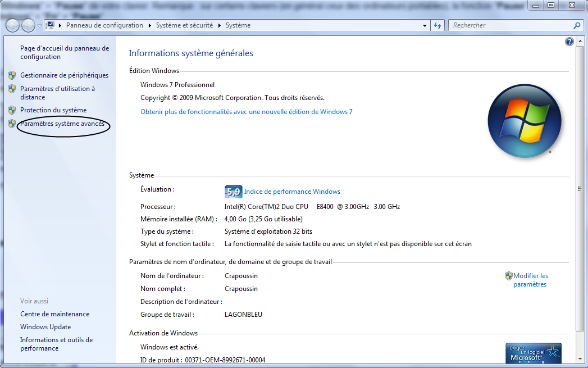This screenshot has height=368, width=588.
Task: Select the Système breadcrumb
Action: click(238, 25)
